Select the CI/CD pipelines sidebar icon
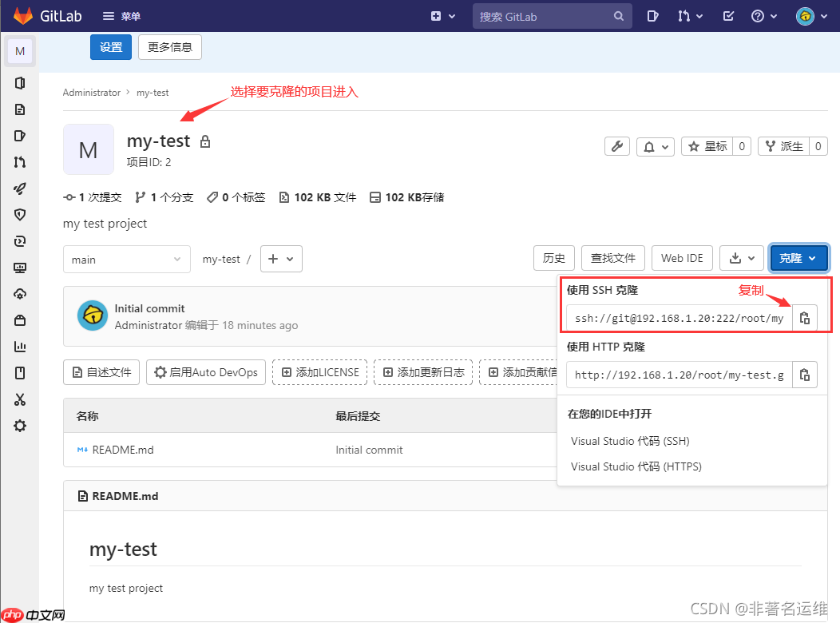This screenshot has height=623, width=840. click(19, 188)
